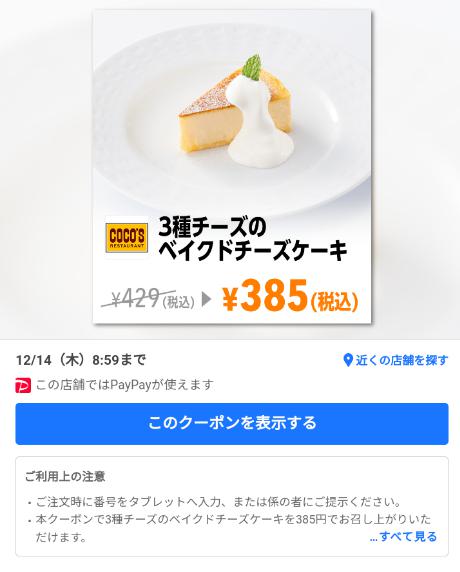Click the ご利用上の注意 heading
The height and width of the screenshot is (572, 460).
tap(65, 476)
